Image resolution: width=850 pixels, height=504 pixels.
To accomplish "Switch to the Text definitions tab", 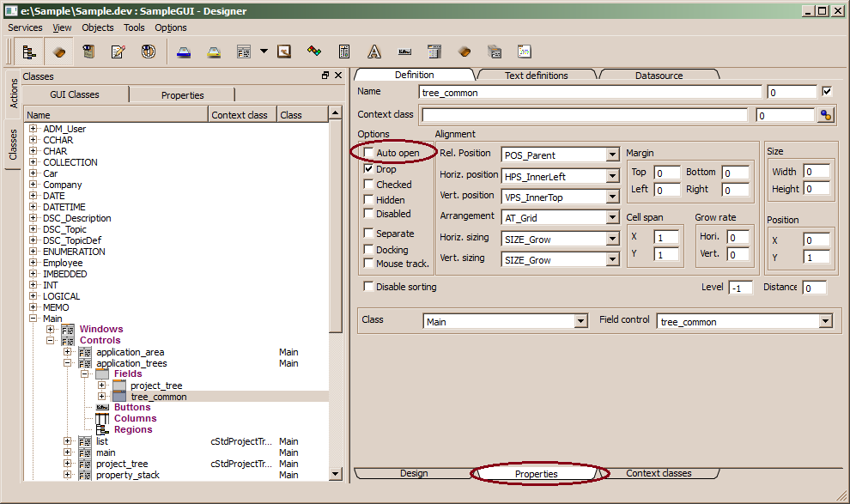I will pos(537,76).
